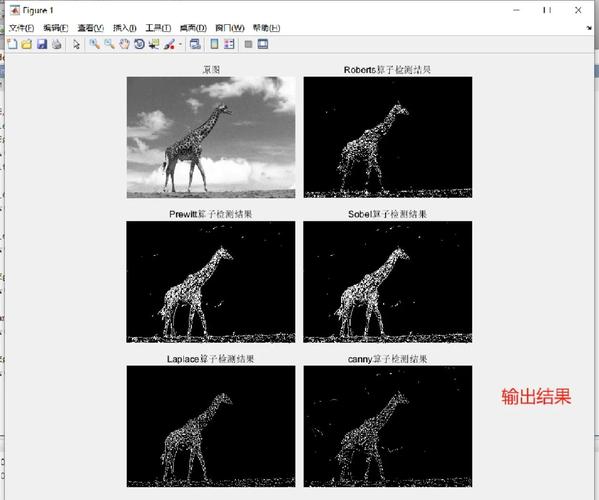Select the canny edge detection subplot

click(388, 426)
